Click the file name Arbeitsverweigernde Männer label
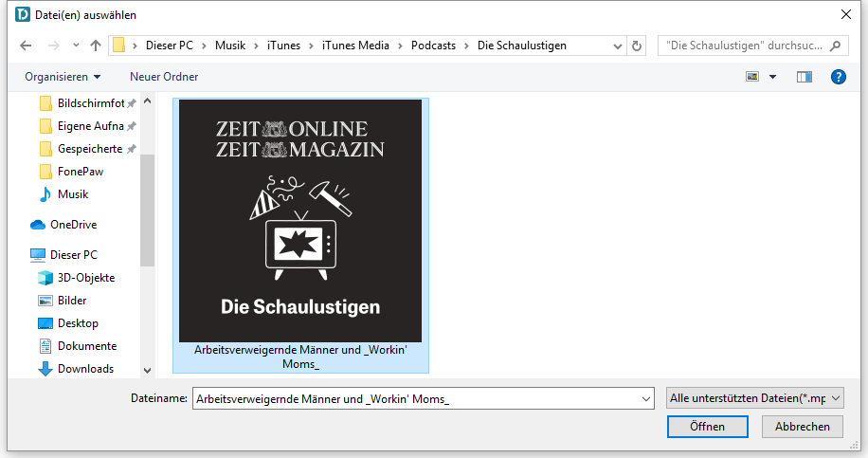The height and width of the screenshot is (458, 868). [300, 357]
